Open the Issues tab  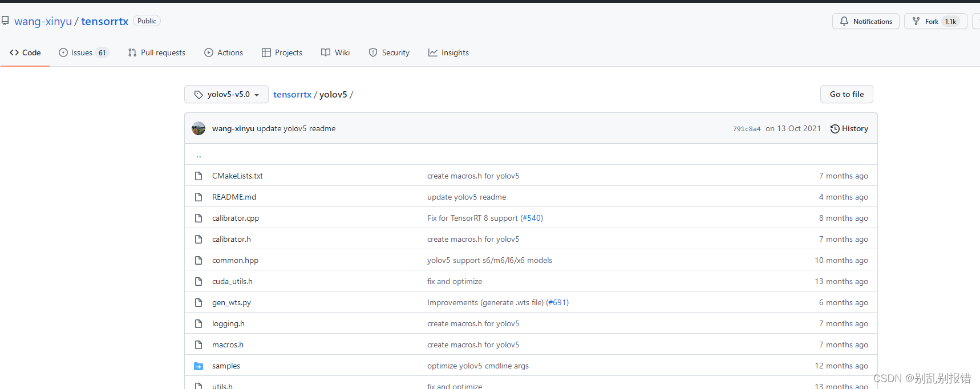coord(83,52)
